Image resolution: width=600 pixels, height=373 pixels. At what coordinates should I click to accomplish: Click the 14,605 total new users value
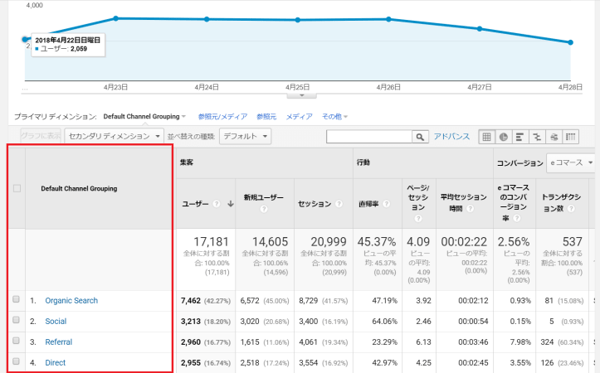pos(270,242)
